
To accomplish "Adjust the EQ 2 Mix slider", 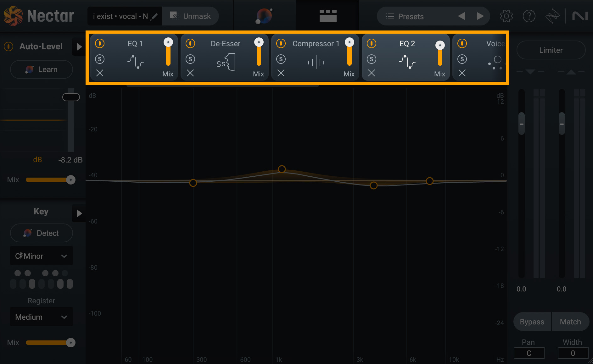I will click(x=440, y=53).
